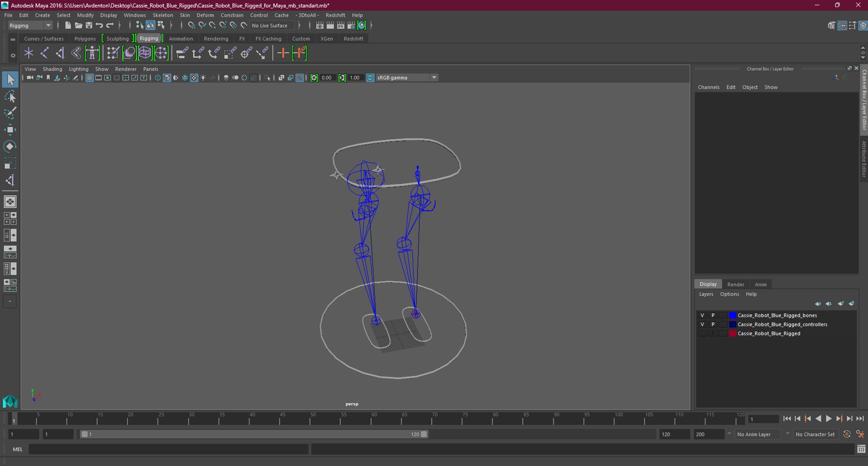Click the Locator shelf icon
Image resolution: width=868 pixels, height=466 pixels.
[x=28, y=53]
